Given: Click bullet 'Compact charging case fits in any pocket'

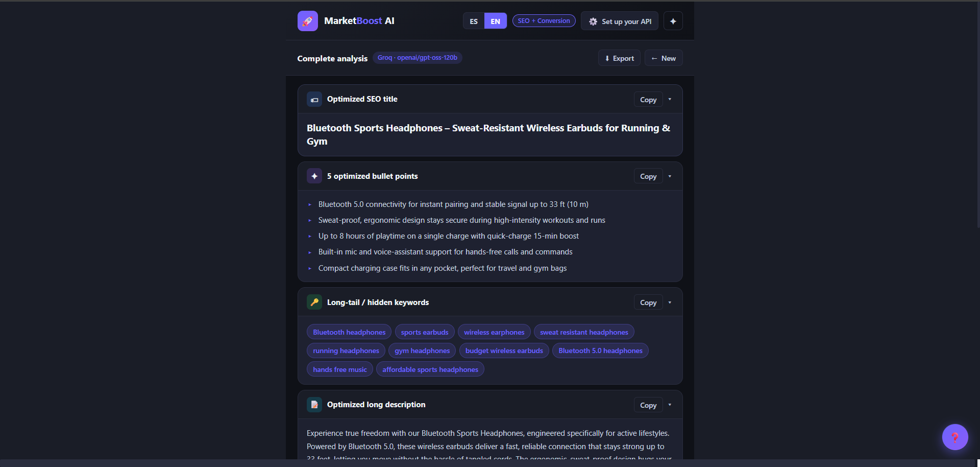Looking at the screenshot, I should (x=443, y=268).
